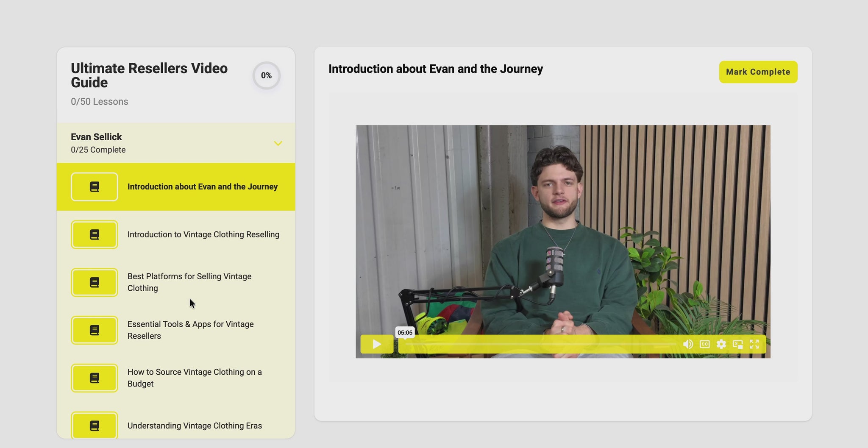Screen dimensions: 868x448
Task: Open Introduction to Vintage Clothing Reselling lesson
Action: 203,235
